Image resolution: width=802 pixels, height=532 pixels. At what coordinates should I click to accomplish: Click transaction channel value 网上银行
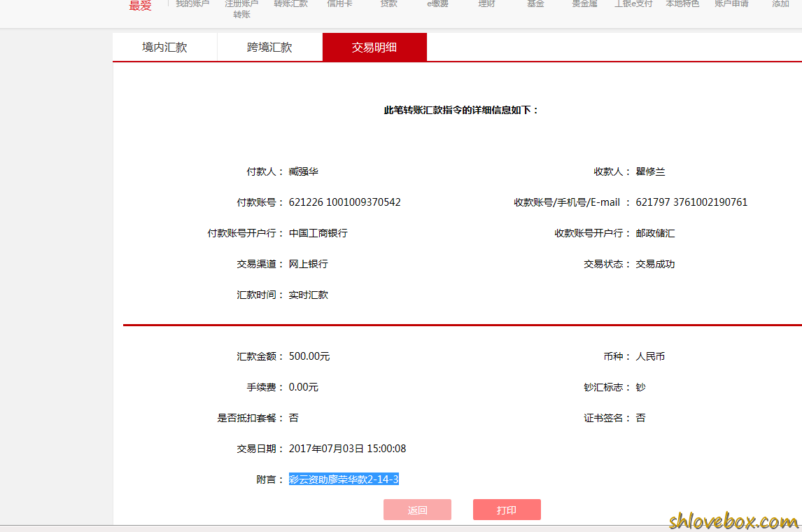[309, 264]
